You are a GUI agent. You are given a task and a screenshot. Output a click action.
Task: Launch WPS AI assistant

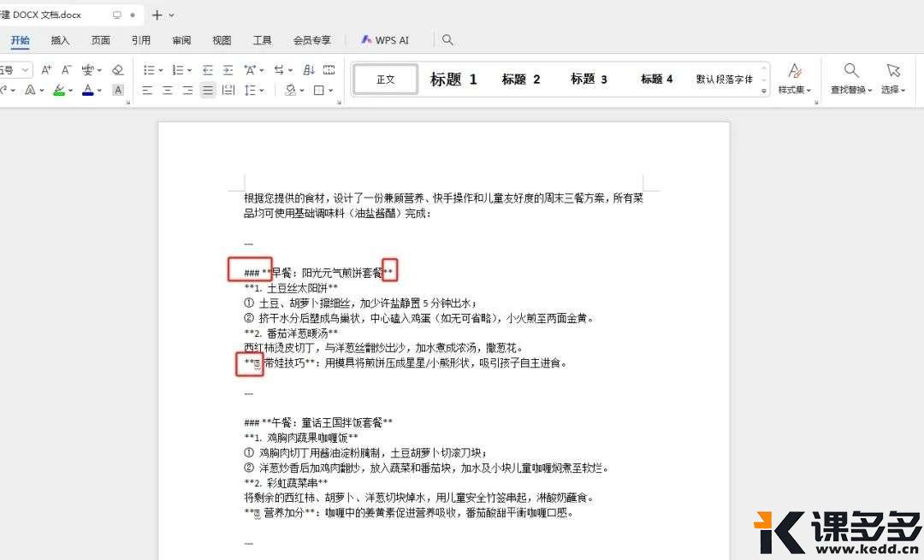pyautogui.click(x=385, y=40)
